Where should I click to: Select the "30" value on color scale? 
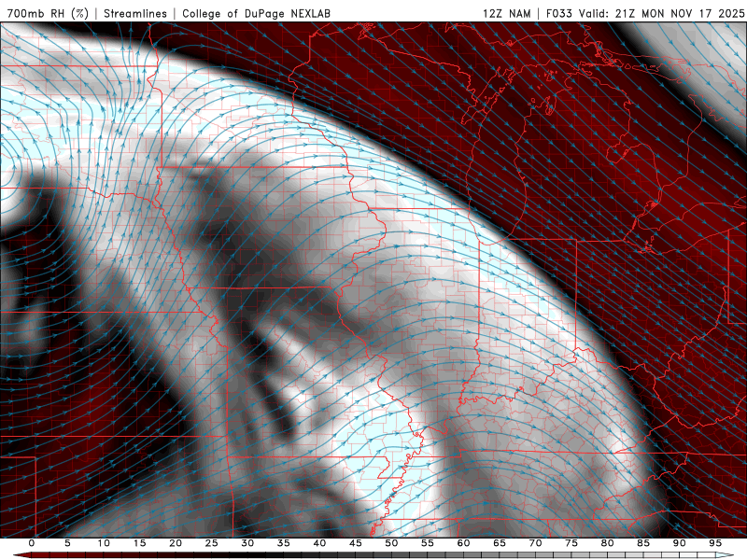point(247,543)
